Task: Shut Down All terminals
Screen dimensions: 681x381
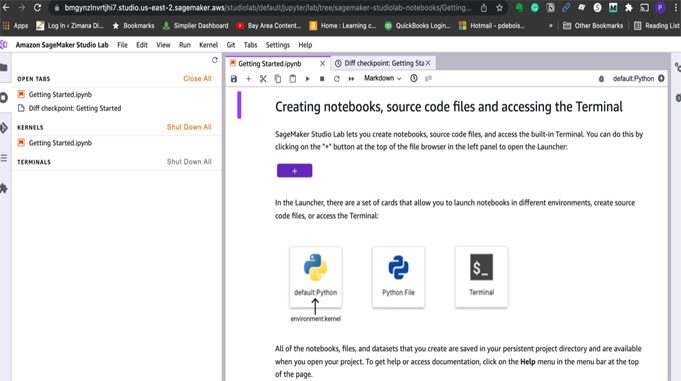Action: [189, 162]
